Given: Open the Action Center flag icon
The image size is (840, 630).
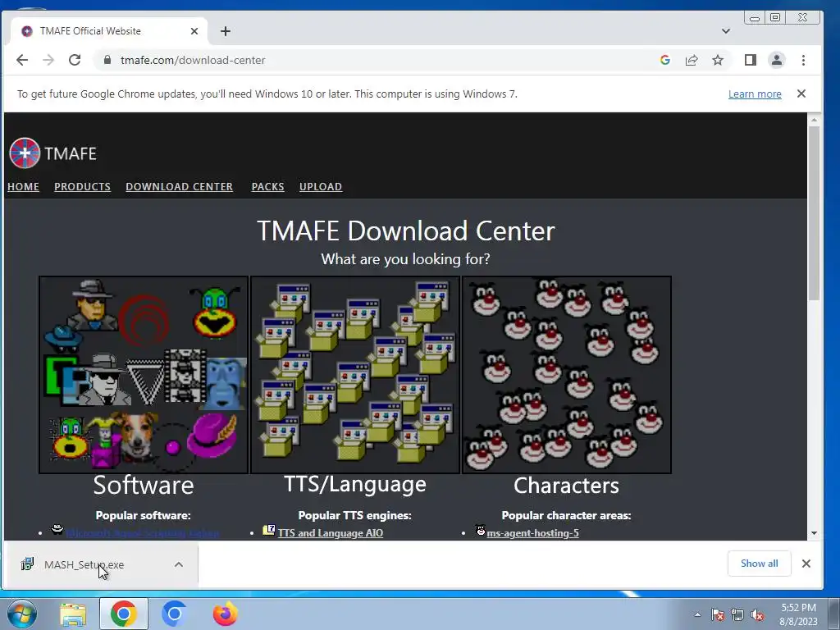Looking at the screenshot, I should click(x=717, y=614).
